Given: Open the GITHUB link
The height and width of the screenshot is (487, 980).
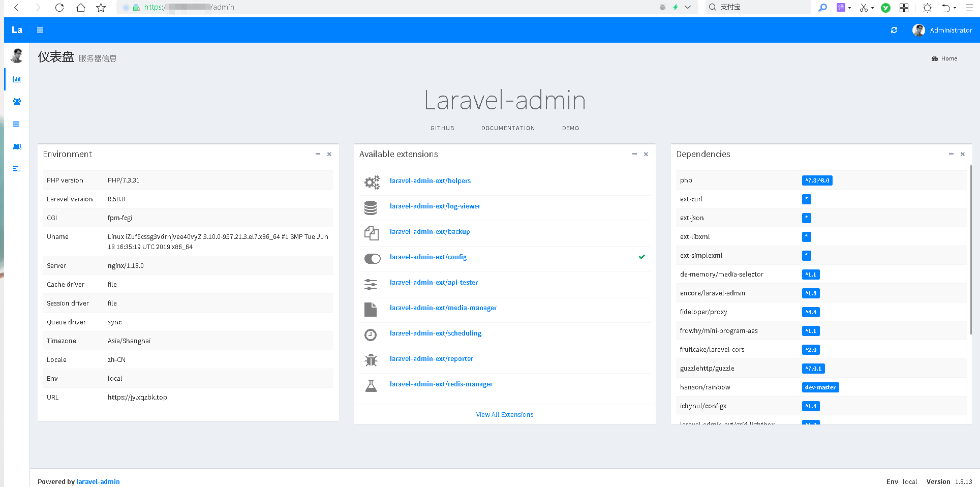Looking at the screenshot, I should pyautogui.click(x=442, y=128).
